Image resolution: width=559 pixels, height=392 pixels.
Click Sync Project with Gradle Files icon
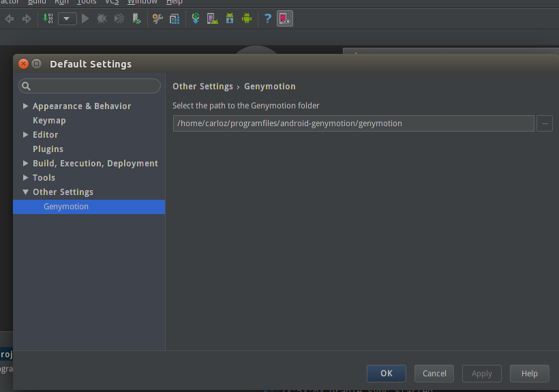click(x=196, y=18)
